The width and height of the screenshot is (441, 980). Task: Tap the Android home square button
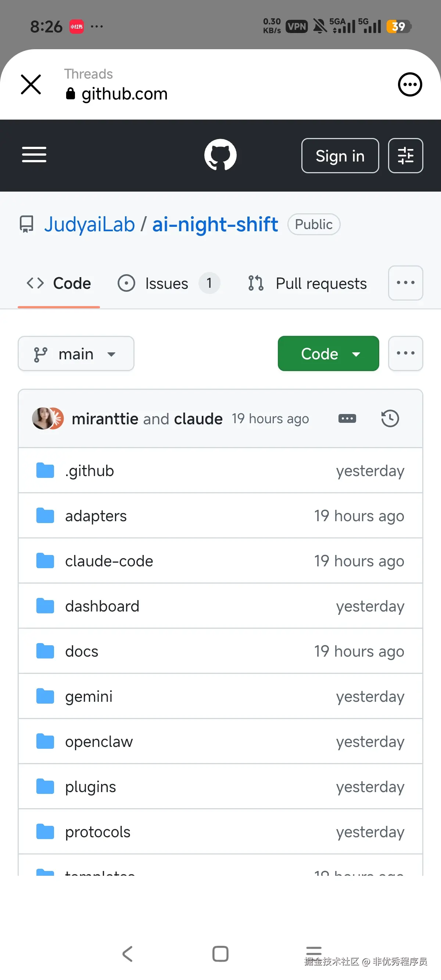pyautogui.click(x=220, y=953)
